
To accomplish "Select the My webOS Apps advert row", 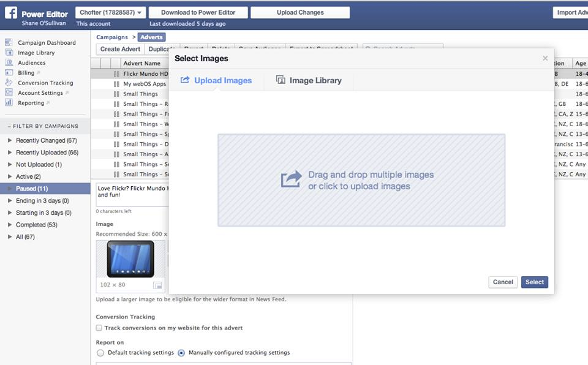I will (130, 84).
